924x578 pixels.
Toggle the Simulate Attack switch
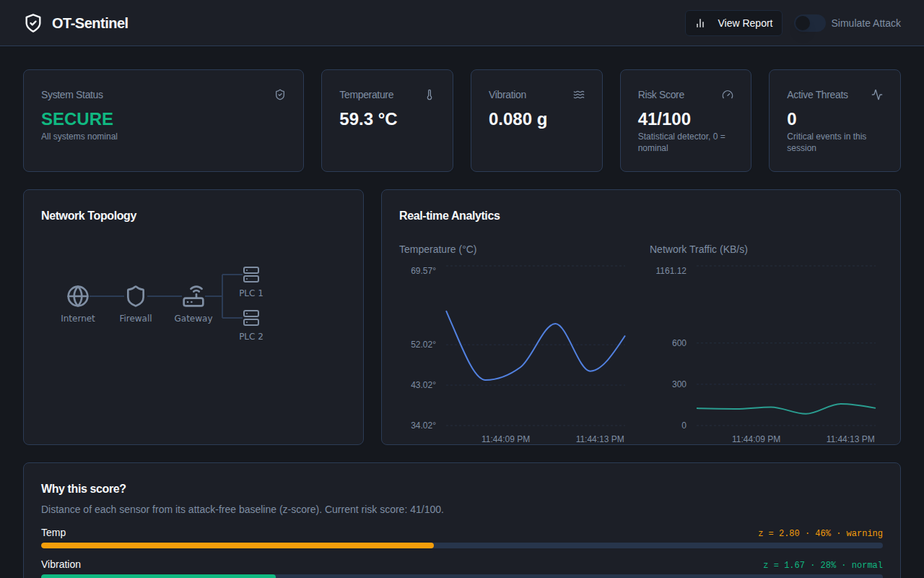(810, 23)
